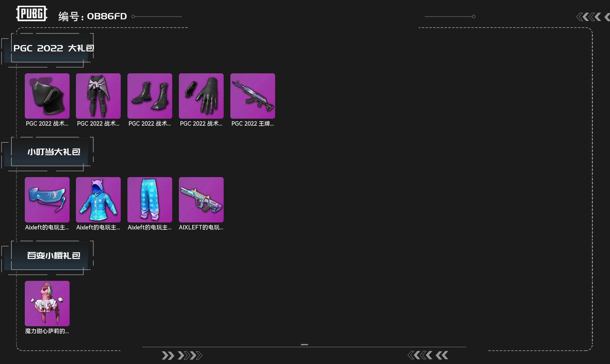Select the PGC 2022 ace rifle skin
The width and height of the screenshot is (610, 364).
[x=253, y=96]
